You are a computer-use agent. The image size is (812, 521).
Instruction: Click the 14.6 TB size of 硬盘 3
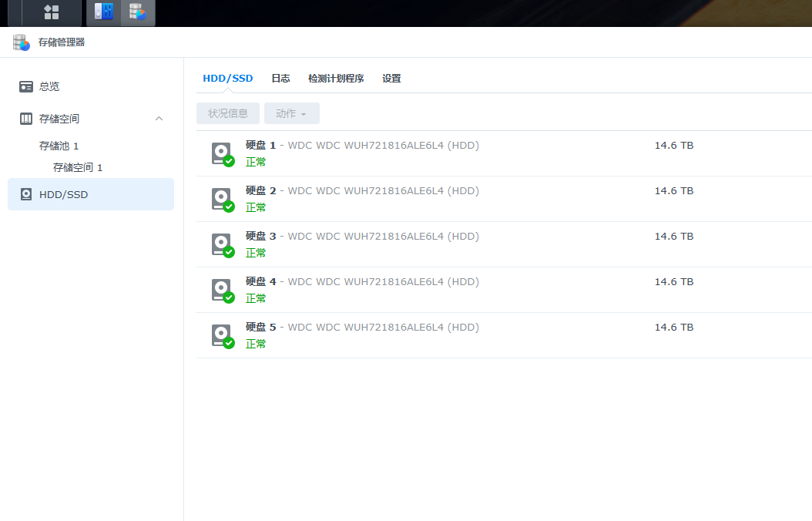pyautogui.click(x=674, y=236)
